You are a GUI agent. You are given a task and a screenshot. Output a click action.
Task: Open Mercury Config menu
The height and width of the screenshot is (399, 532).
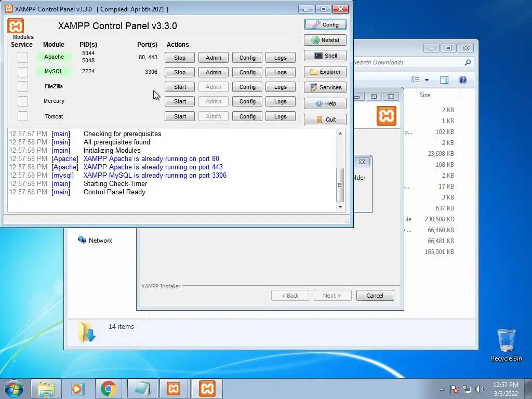point(247,101)
